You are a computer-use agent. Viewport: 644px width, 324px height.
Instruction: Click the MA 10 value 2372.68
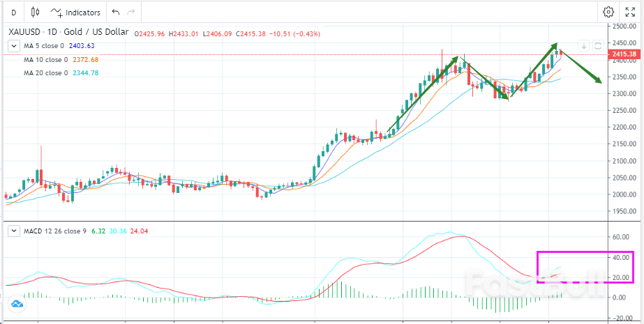(x=85, y=59)
